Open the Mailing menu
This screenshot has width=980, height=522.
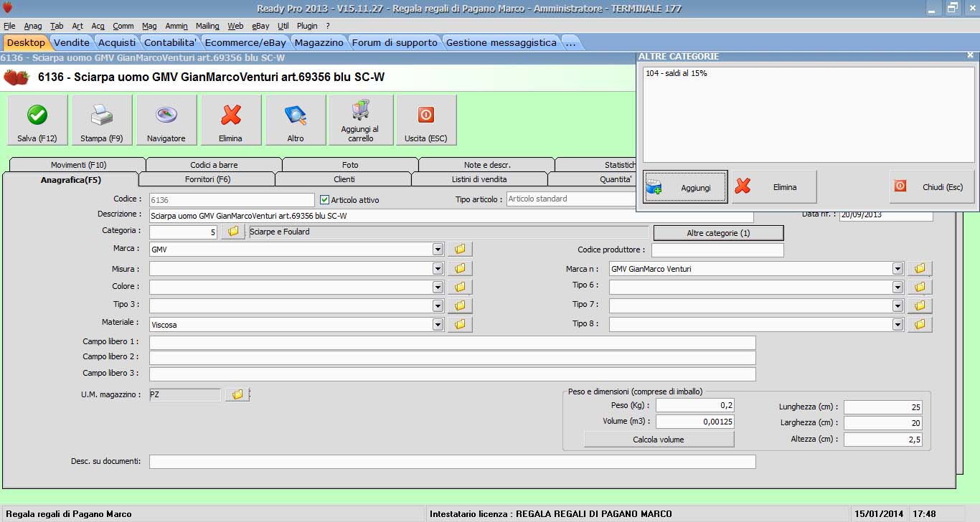coord(207,26)
